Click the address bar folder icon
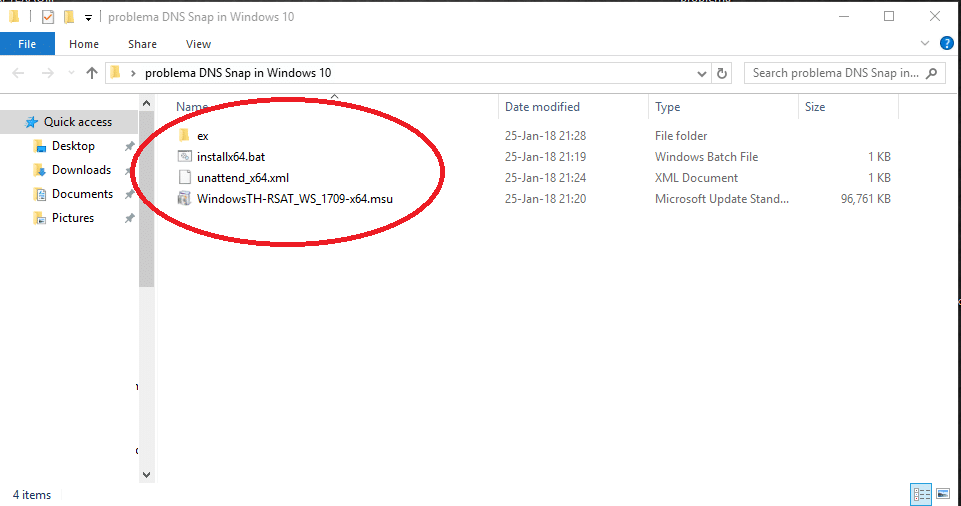 115,73
